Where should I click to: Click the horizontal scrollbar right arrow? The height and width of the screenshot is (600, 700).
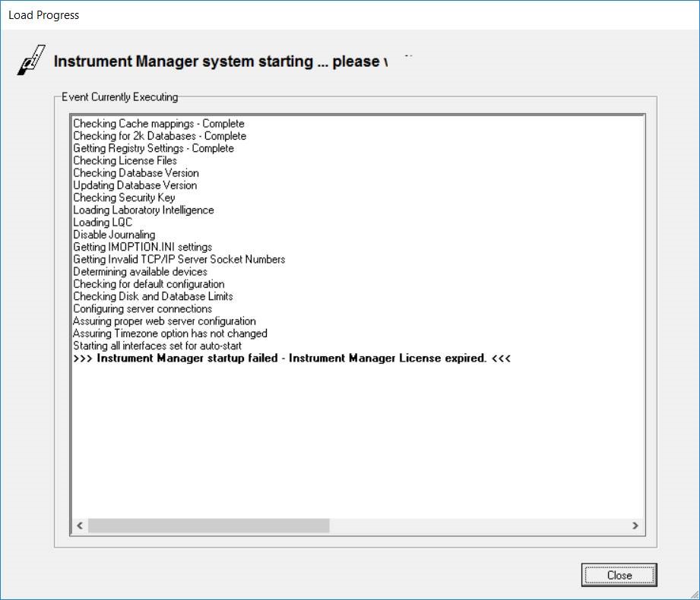pyautogui.click(x=637, y=525)
